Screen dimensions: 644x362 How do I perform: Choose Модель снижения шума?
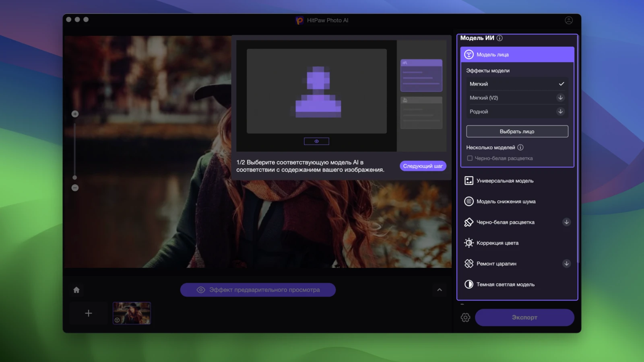coord(506,202)
